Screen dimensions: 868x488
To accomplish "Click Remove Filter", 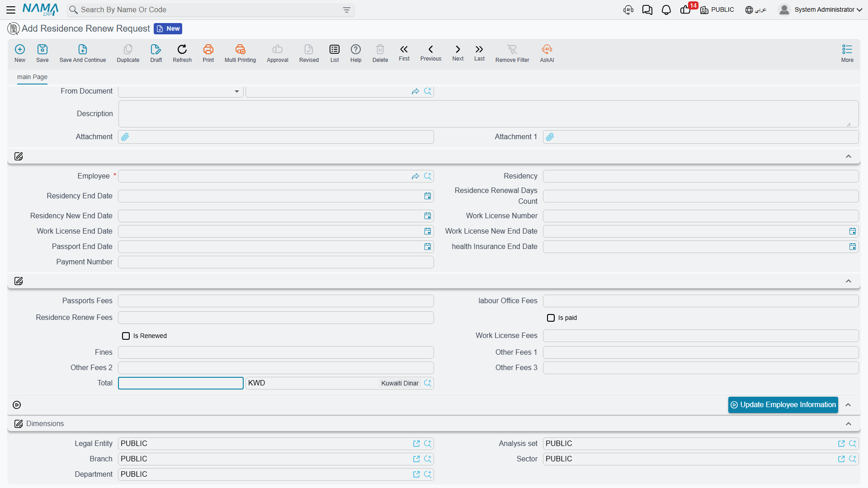I will pos(512,53).
